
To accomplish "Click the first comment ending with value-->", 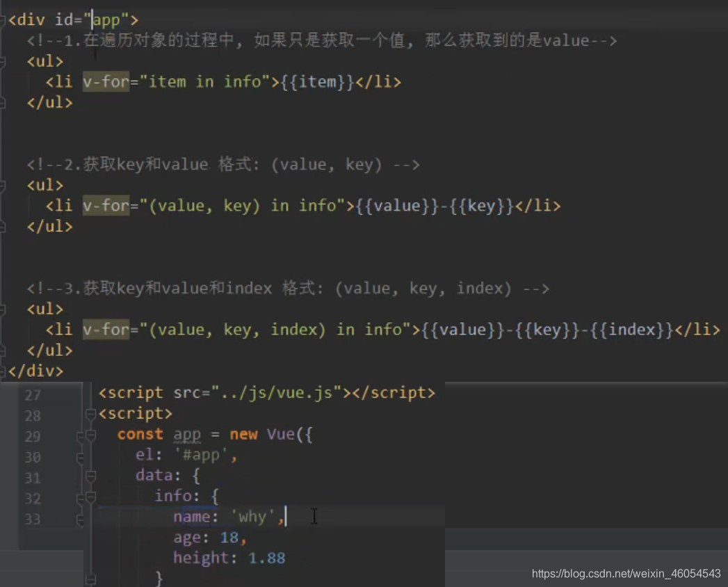I will point(322,40).
